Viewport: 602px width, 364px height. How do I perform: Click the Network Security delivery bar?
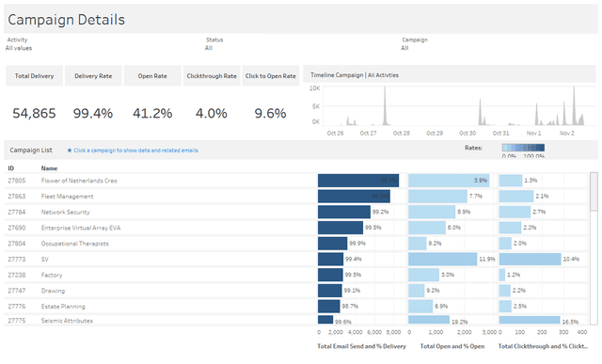click(x=344, y=212)
